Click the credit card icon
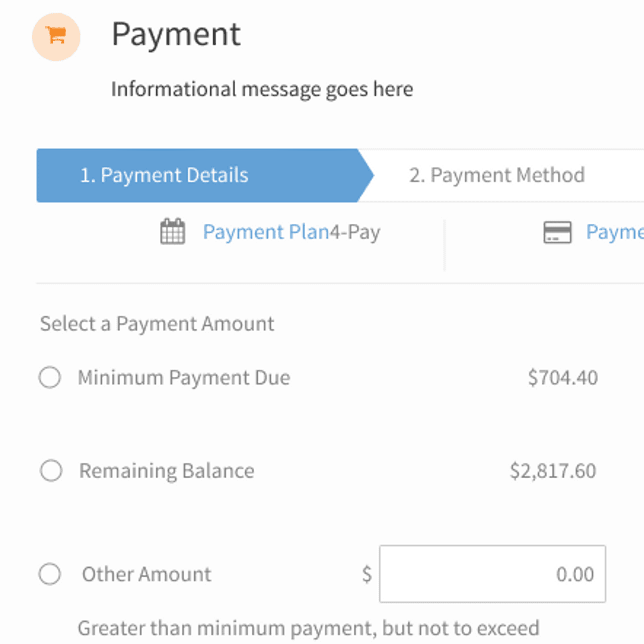The height and width of the screenshot is (644, 644). coord(557,232)
